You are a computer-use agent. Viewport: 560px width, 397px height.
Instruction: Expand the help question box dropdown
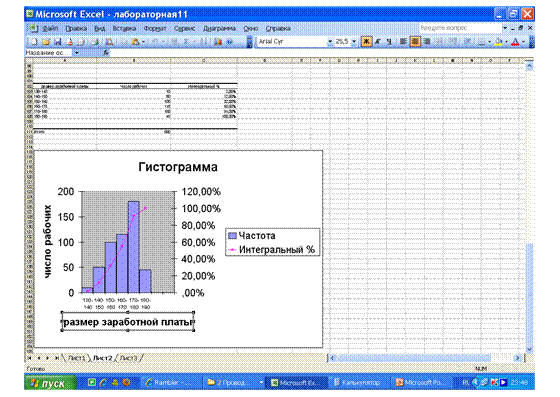click(x=505, y=28)
